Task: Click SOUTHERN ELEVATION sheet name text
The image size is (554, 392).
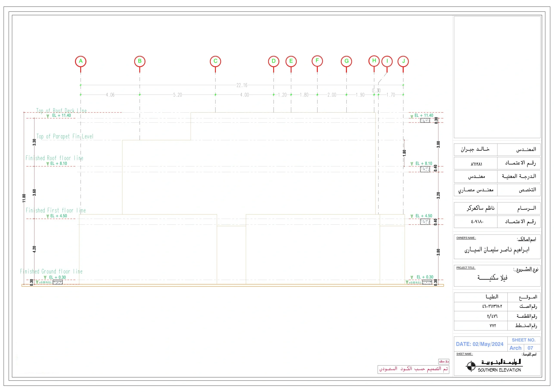Action: [499, 370]
